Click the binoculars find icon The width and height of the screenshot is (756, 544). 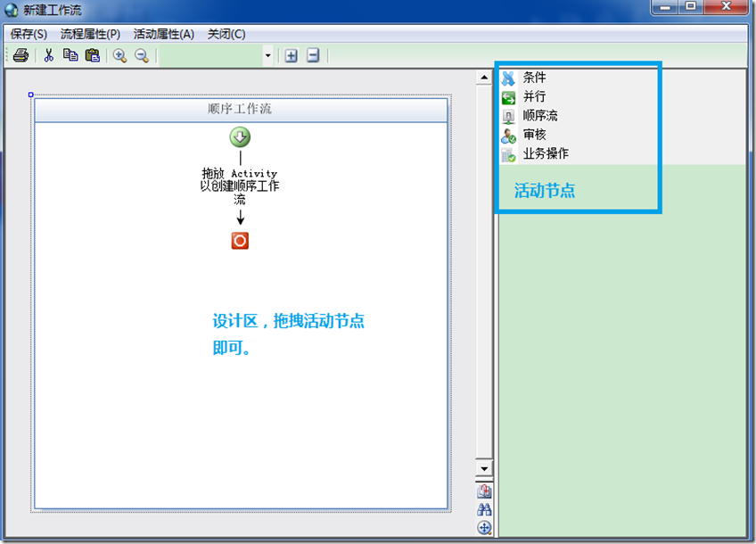484,510
